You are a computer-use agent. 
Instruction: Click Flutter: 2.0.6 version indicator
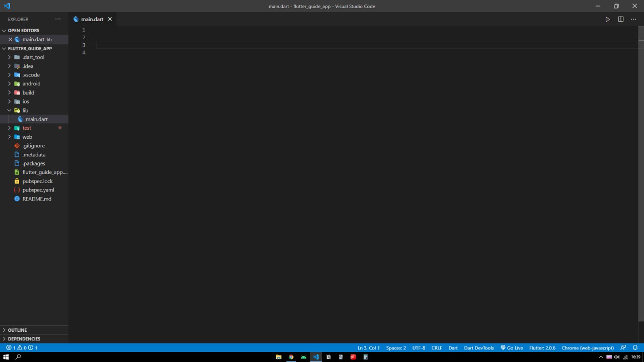[542, 348]
